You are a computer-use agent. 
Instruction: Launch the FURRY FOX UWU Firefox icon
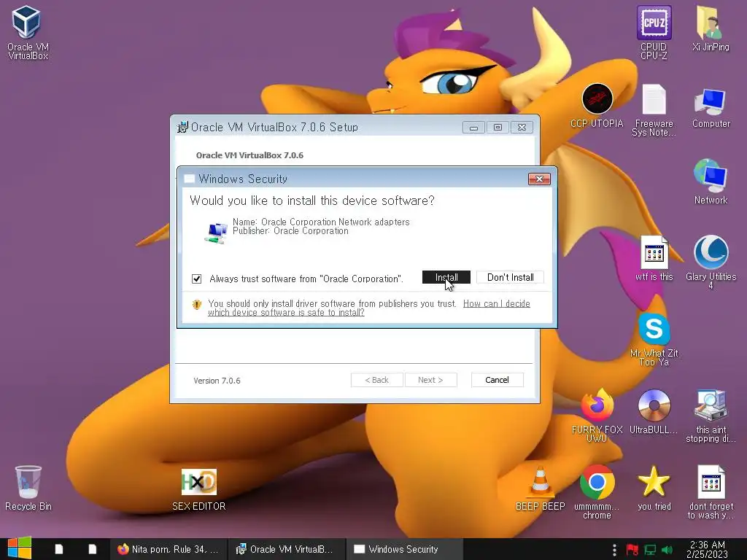597,415
